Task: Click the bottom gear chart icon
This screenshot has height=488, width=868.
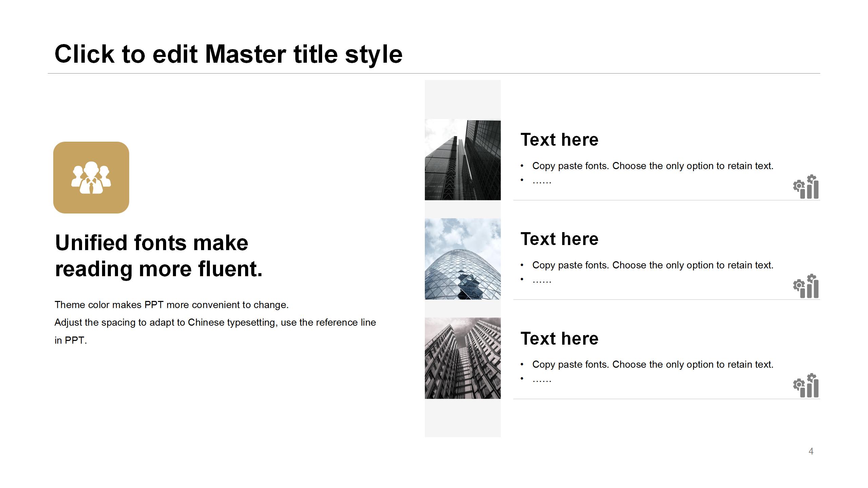Action: coord(806,386)
